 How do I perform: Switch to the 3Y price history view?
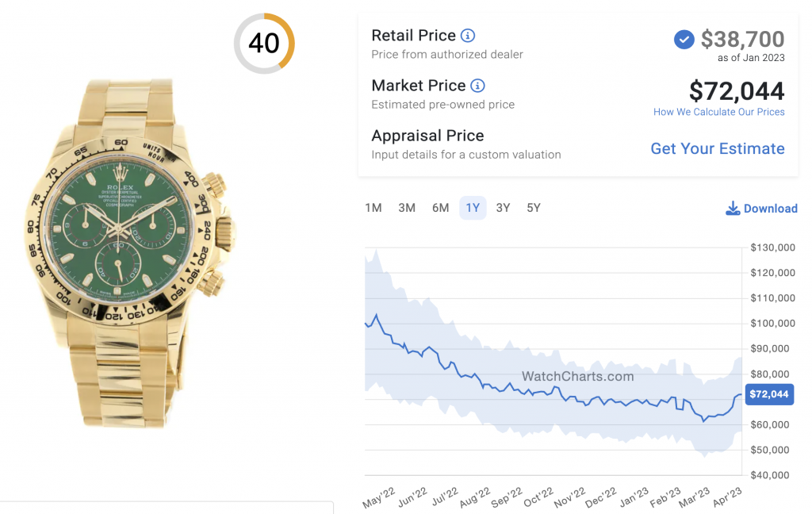(502, 207)
